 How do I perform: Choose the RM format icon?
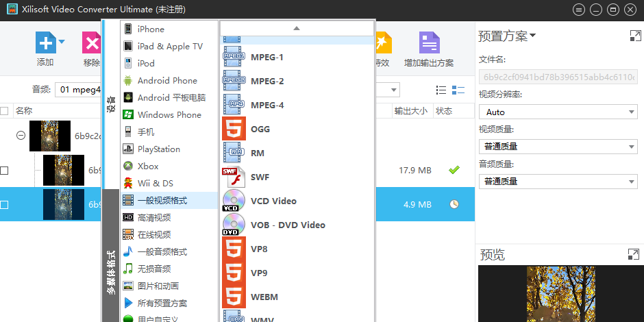tap(234, 153)
